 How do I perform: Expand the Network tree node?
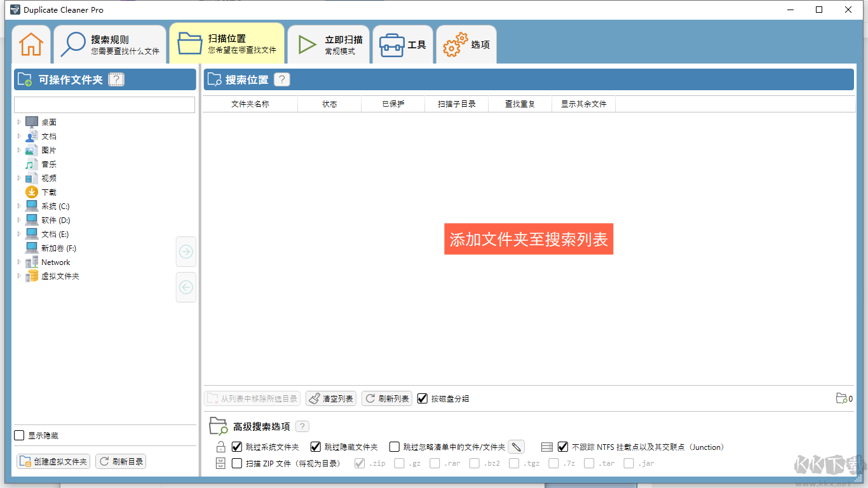coord(19,262)
